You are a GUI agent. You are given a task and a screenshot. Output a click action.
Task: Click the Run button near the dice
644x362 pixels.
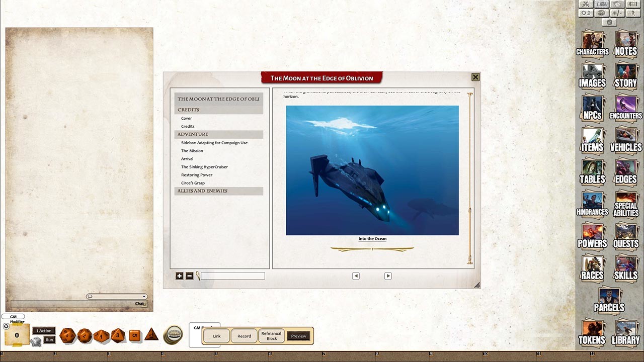[49, 339]
